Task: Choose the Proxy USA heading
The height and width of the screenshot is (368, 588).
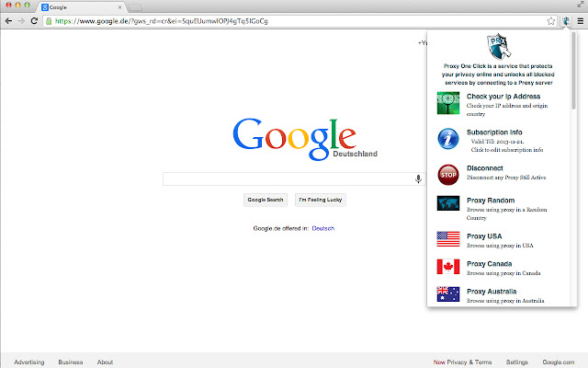Action: [484, 236]
